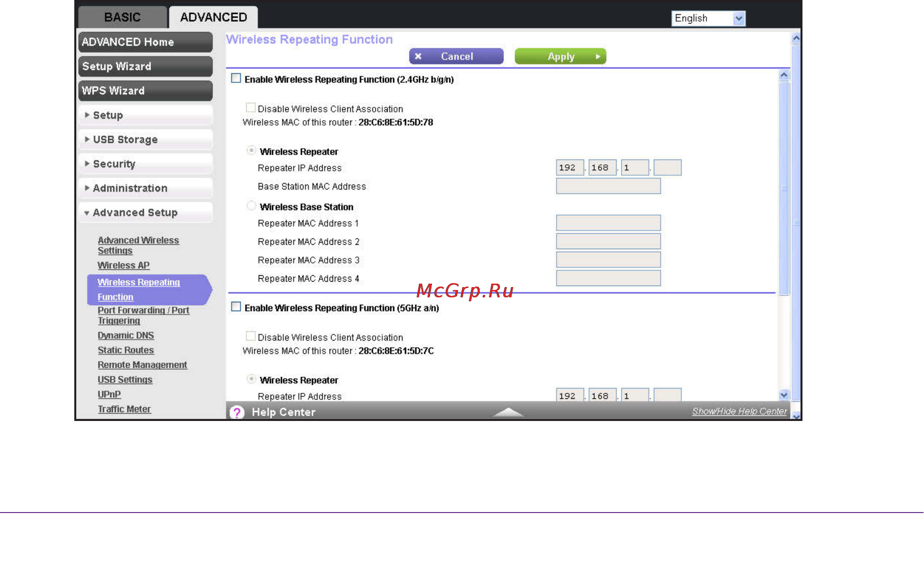Click the arrow icon on Apply button
This screenshot has width=924, height=580.
(598, 57)
